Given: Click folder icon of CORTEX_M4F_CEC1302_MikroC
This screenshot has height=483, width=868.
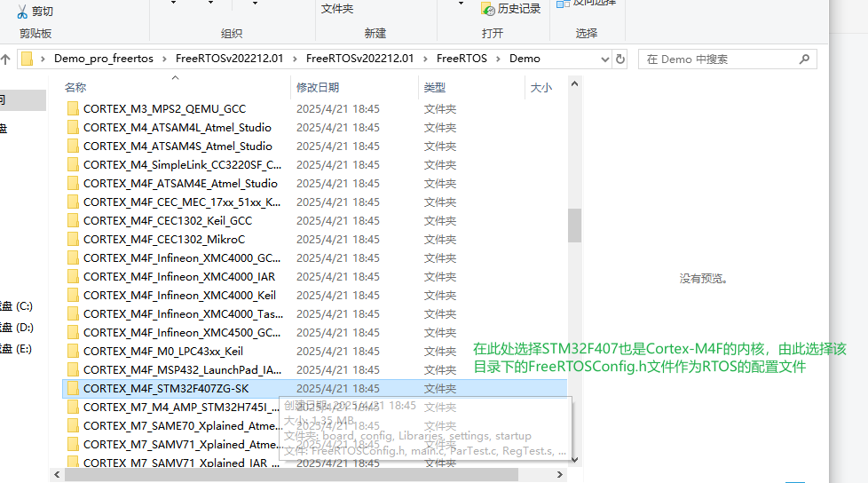Looking at the screenshot, I should (73, 240).
